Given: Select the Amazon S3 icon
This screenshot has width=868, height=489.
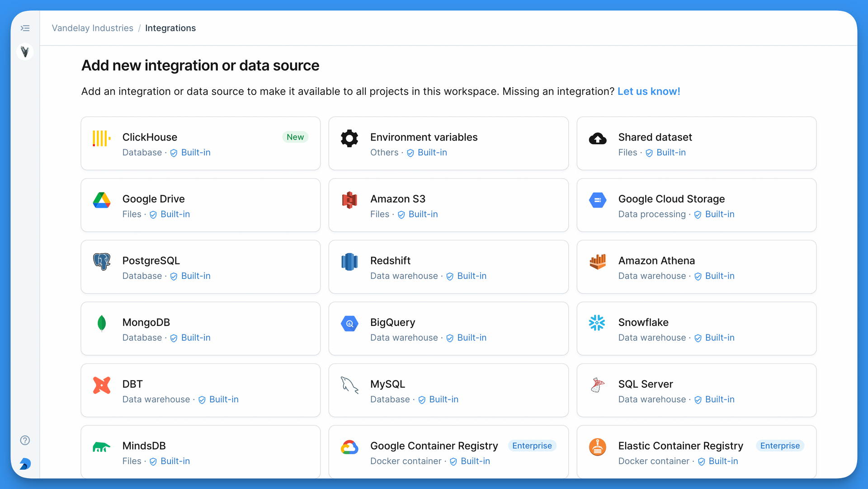Looking at the screenshot, I should tap(349, 200).
